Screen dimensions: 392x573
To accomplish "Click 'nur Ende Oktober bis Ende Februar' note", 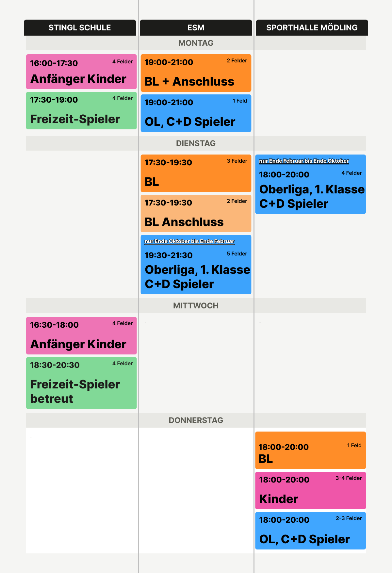I will 189,241.
